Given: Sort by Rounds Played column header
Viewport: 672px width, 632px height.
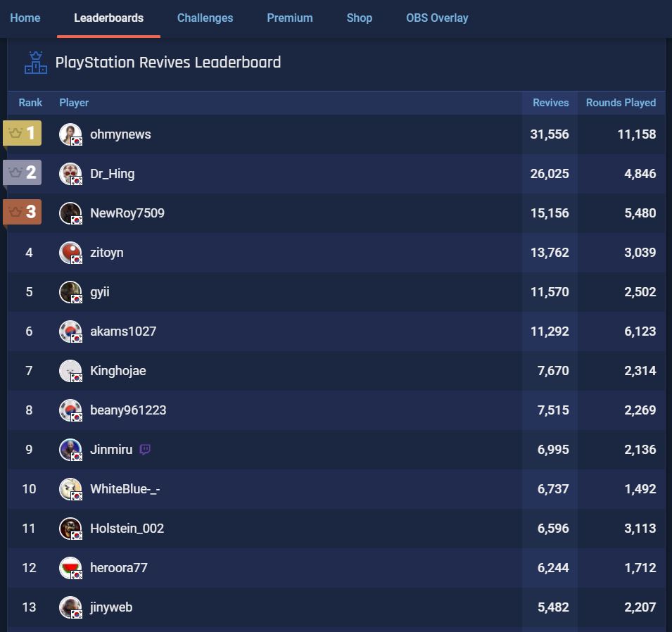Looking at the screenshot, I should click(621, 103).
